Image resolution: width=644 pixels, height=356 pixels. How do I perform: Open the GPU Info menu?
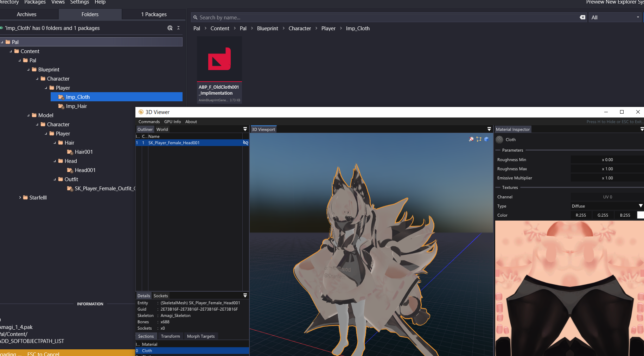[172, 122]
